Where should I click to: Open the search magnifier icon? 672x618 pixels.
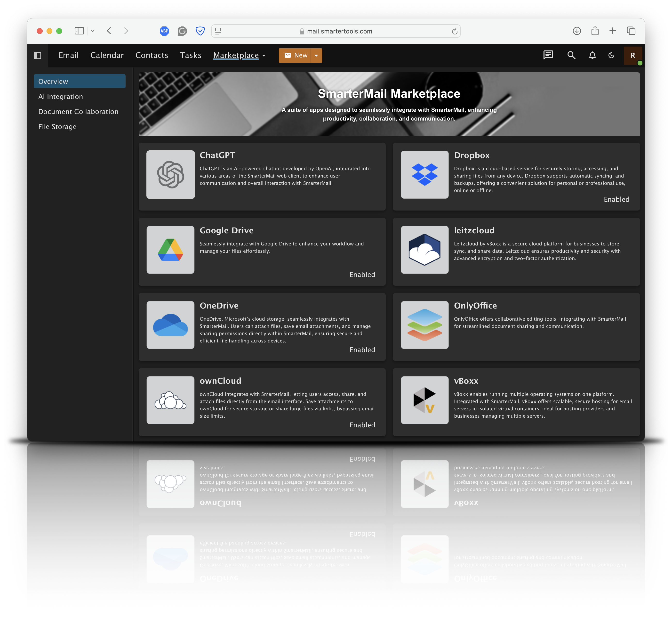tap(571, 55)
